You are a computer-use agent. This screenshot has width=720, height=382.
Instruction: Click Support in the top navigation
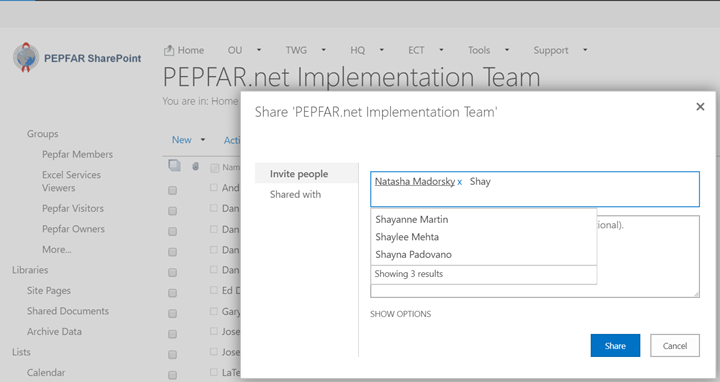point(551,50)
